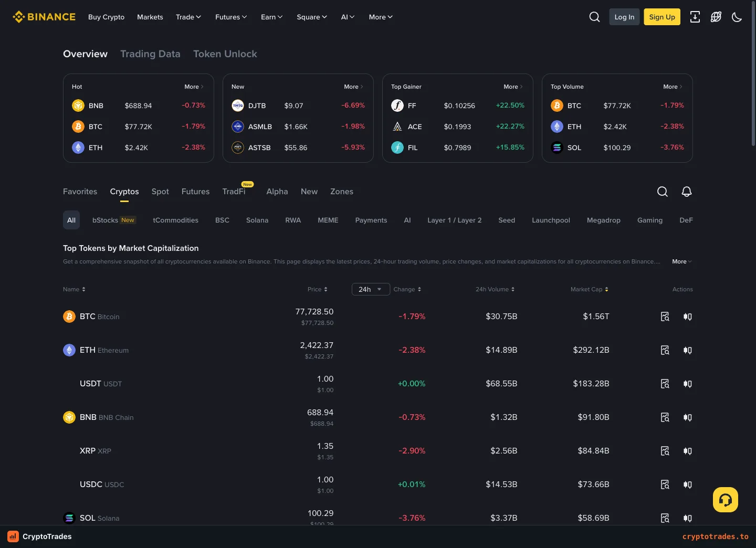Open Markets link in navigation
Image resolution: width=756 pixels, height=548 pixels.
pos(150,17)
